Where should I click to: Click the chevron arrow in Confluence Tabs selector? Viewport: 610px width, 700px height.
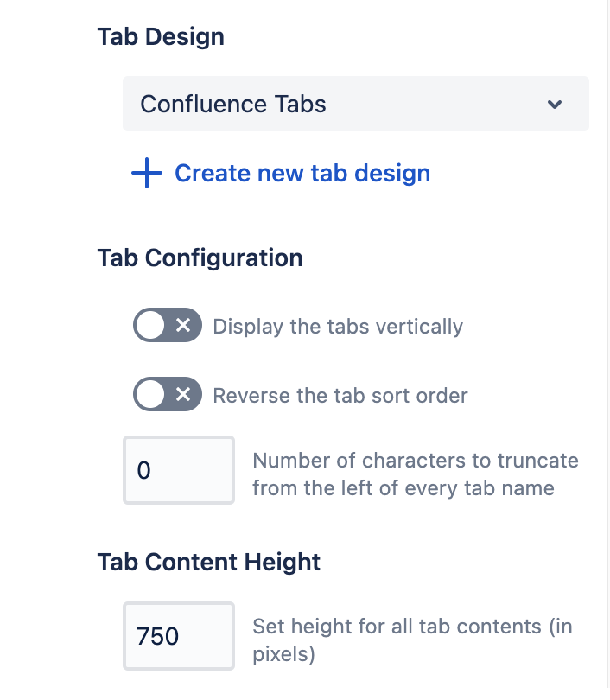point(555,104)
